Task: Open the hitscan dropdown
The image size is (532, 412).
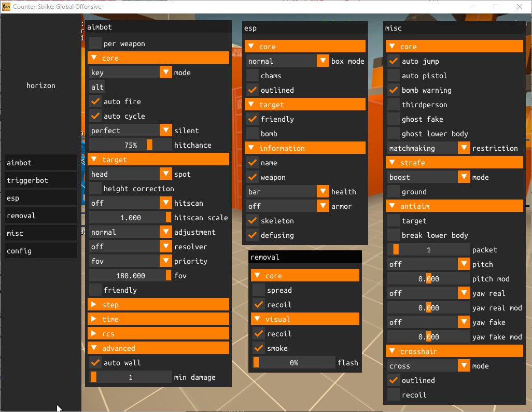Action: [131, 203]
